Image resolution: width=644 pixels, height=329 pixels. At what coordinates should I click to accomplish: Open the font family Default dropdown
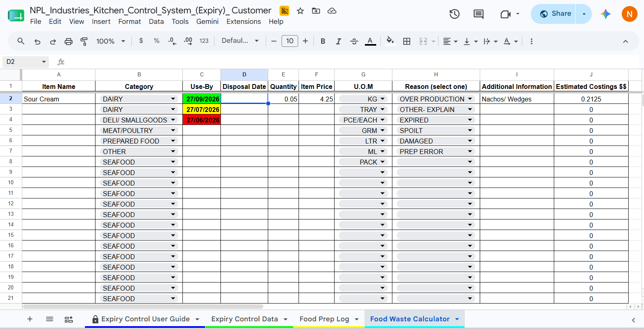click(x=240, y=41)
